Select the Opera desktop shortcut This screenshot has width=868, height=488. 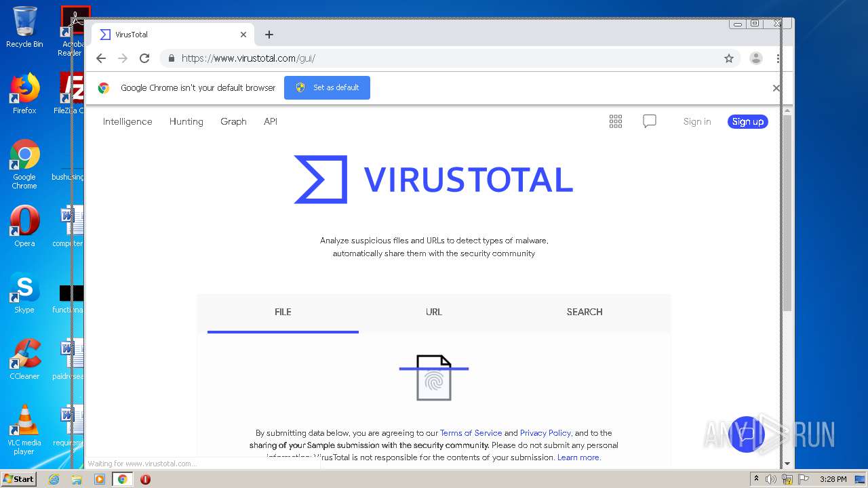24,226
